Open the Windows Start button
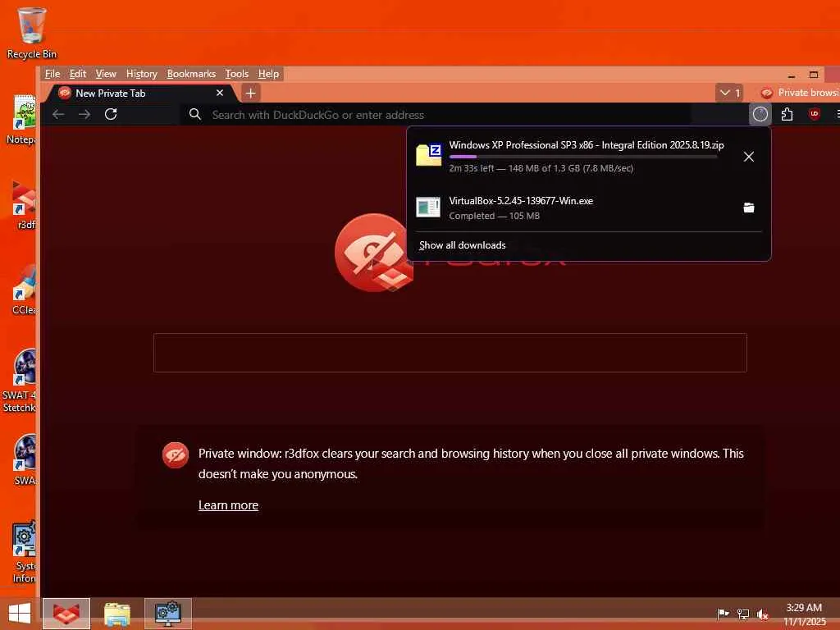The height and width of the screenshot is (630, 840). pos(20,614)
